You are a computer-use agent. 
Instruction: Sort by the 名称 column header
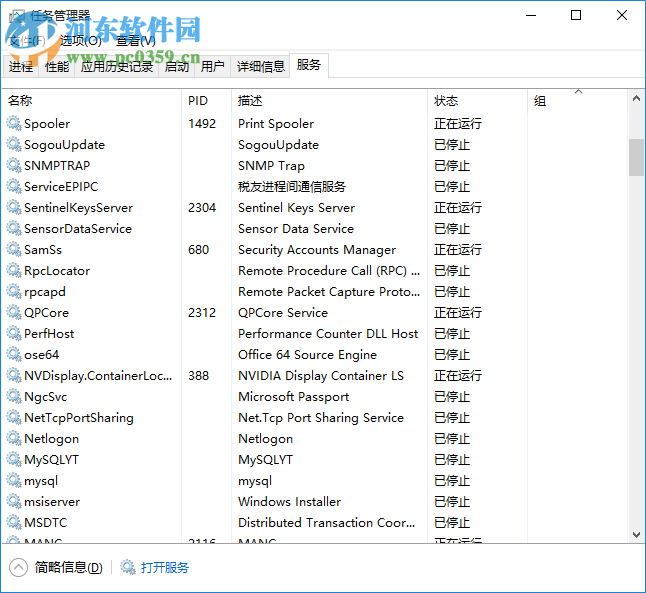(x=92, y=101)
